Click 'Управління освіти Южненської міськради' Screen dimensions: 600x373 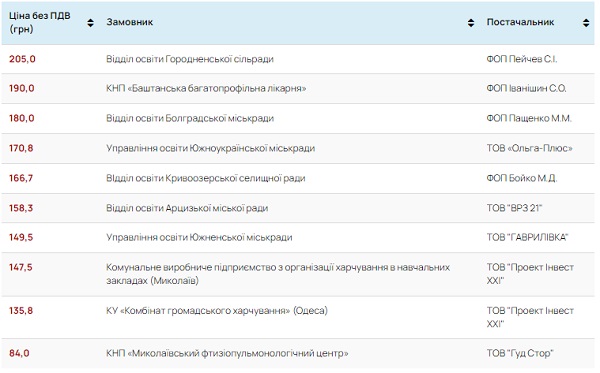click(199, 237)
